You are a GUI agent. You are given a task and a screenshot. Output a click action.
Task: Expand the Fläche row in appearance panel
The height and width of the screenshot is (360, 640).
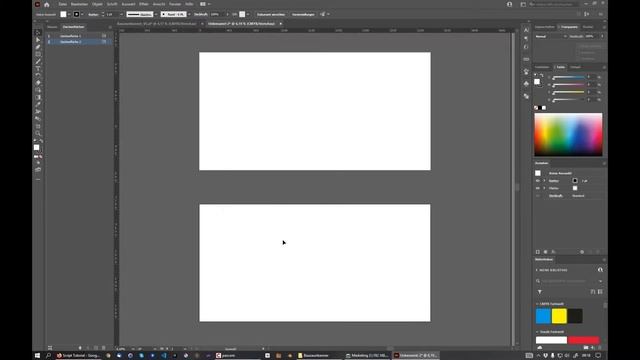click(544, 188)
